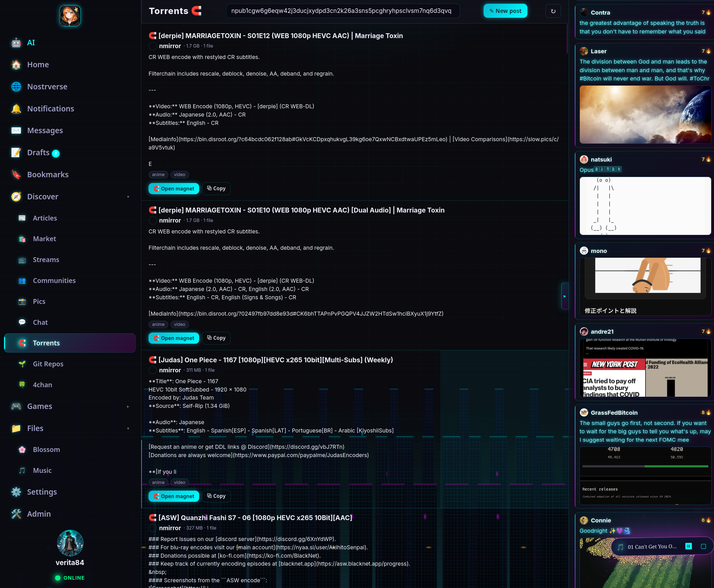Image resolution: width=714 pixels, height=588 pixels.
Task: Click the square button in the mini player
Action: (703, 546)
